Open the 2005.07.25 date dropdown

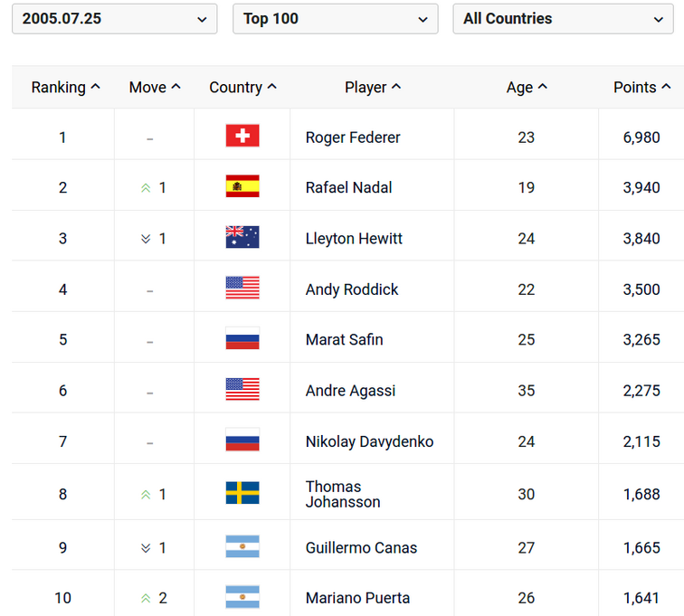coord(115,19)
